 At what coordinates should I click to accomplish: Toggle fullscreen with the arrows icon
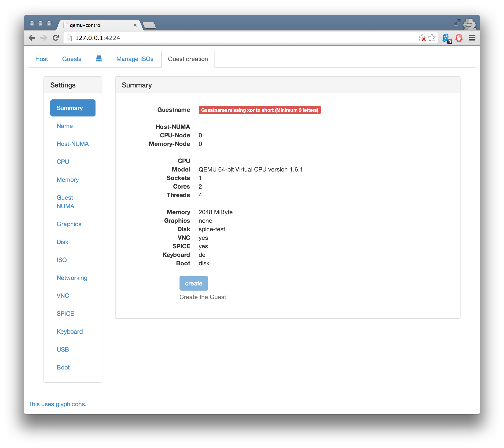pyautogui.click(x=457, y=23)
